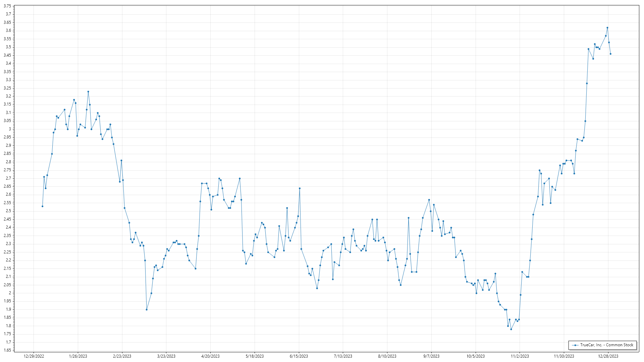Click the 12/29/2022 x-axis date label
The width and height of the screenshot is (644, 362).
point(34,356)
